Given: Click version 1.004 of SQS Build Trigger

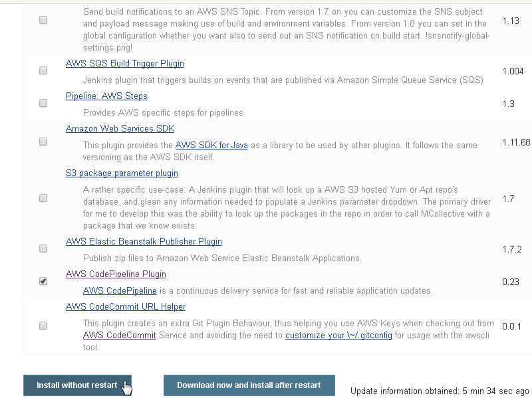Looking at the screenshot, I should pos(513,71).
